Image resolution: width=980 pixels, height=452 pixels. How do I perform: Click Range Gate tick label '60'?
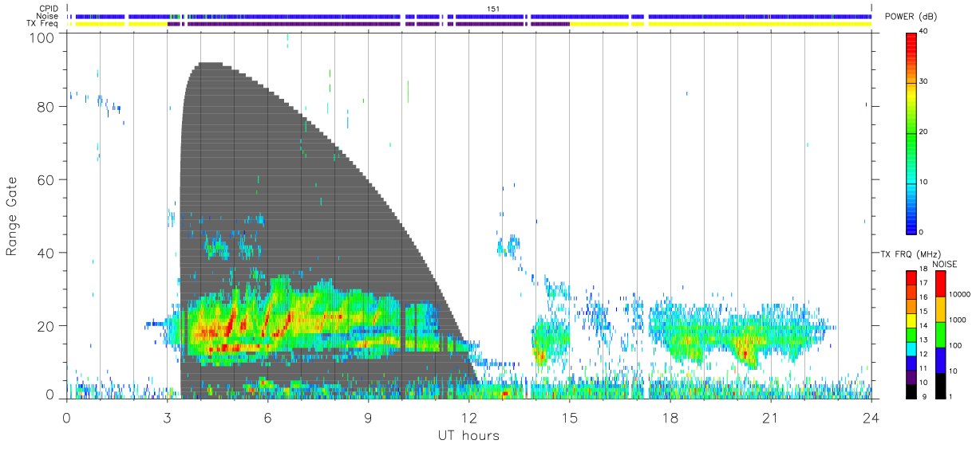(46, 179)
